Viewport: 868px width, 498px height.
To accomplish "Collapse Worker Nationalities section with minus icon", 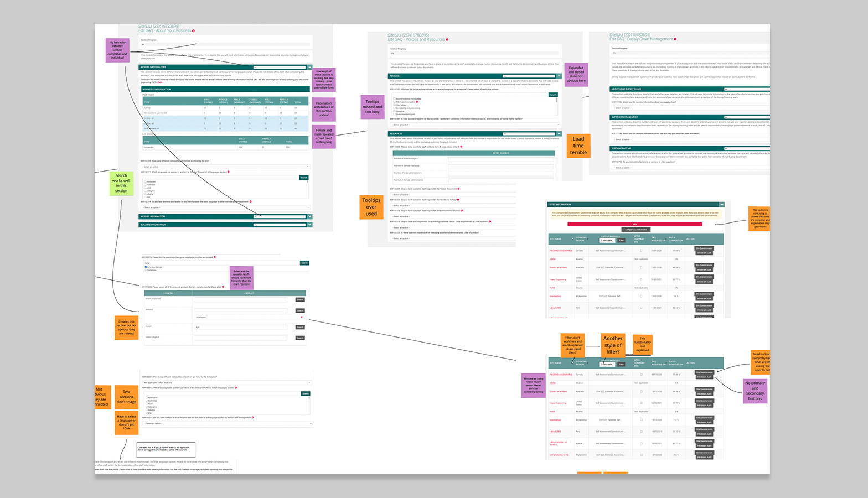I will 309,67.
